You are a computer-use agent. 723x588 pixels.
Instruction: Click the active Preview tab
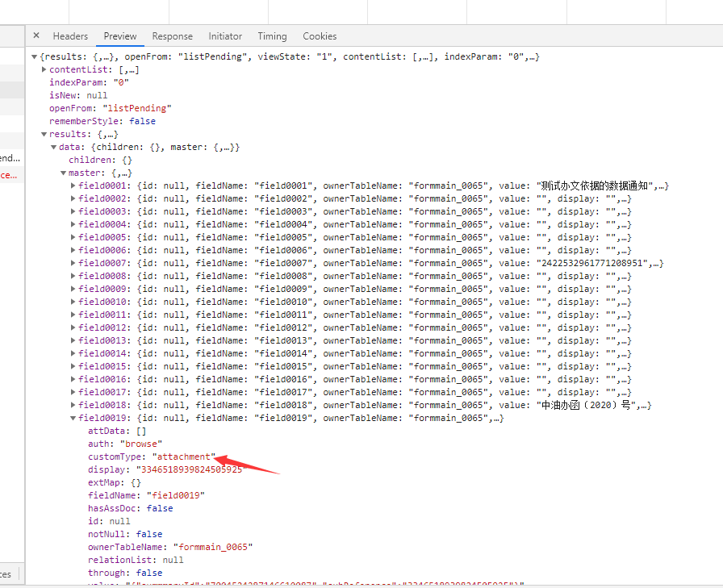click(120, 36)
